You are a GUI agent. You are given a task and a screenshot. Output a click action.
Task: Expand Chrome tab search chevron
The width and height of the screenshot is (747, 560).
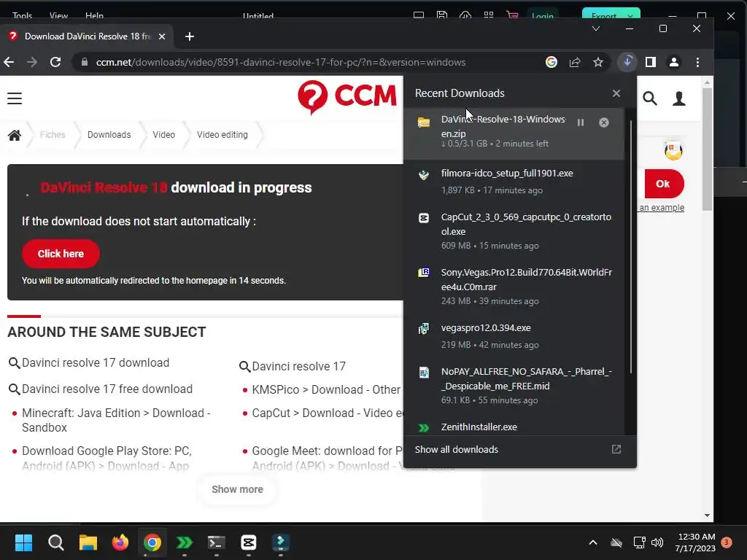tap(595, 29)
